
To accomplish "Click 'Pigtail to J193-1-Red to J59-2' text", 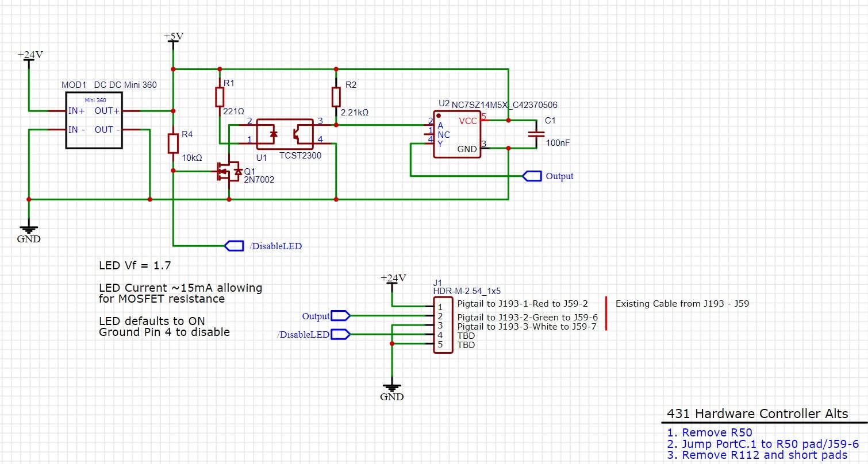I will 523,303.
